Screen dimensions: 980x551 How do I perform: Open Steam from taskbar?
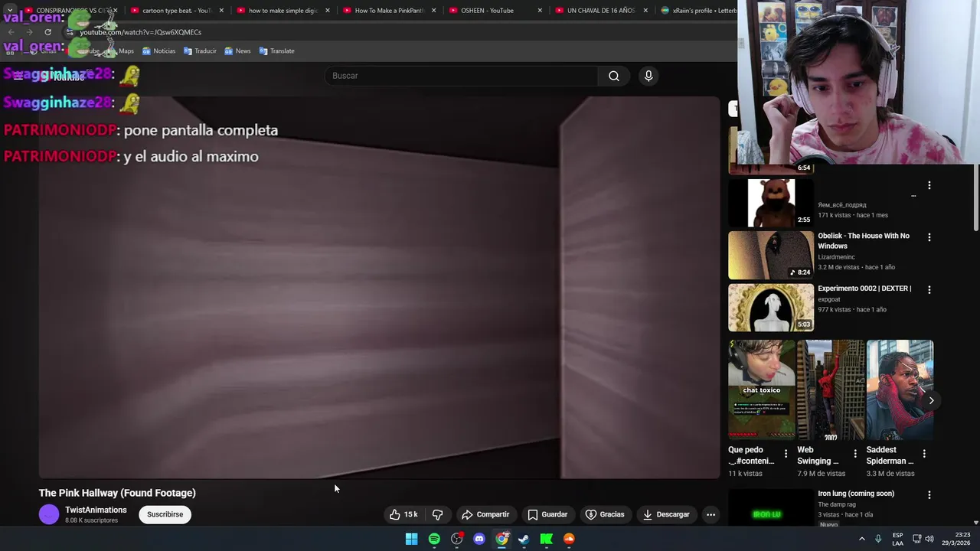[x=524, y=539]
